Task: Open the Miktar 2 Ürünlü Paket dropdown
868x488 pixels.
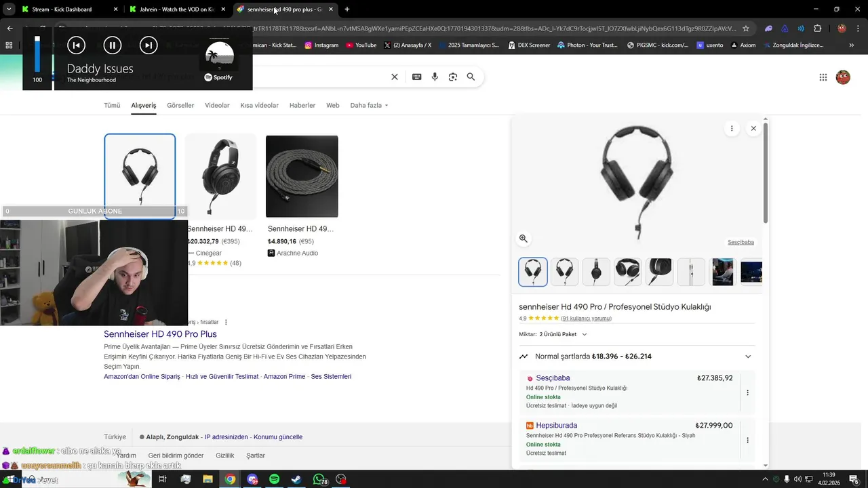Action: point(553,334)
